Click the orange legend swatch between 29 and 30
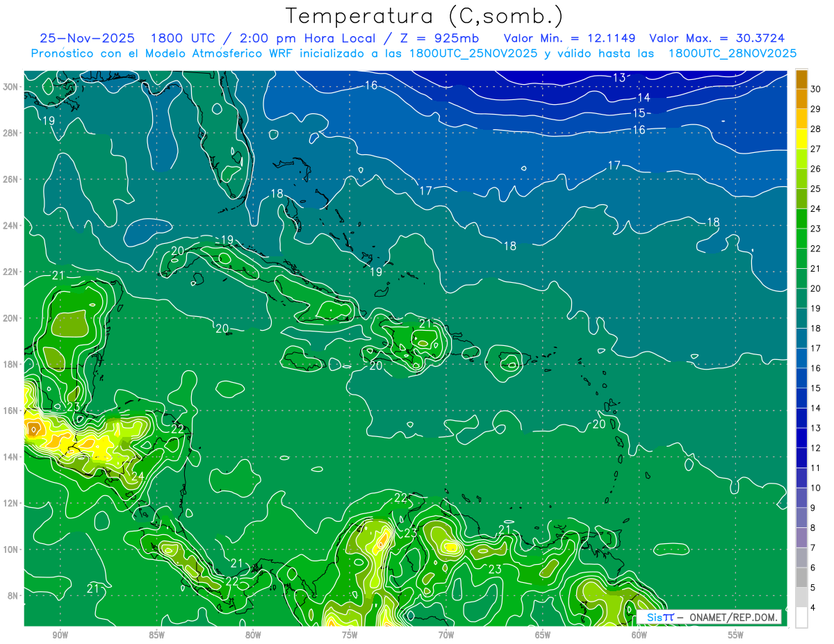The image size is (834, 644). click(801, 99)
